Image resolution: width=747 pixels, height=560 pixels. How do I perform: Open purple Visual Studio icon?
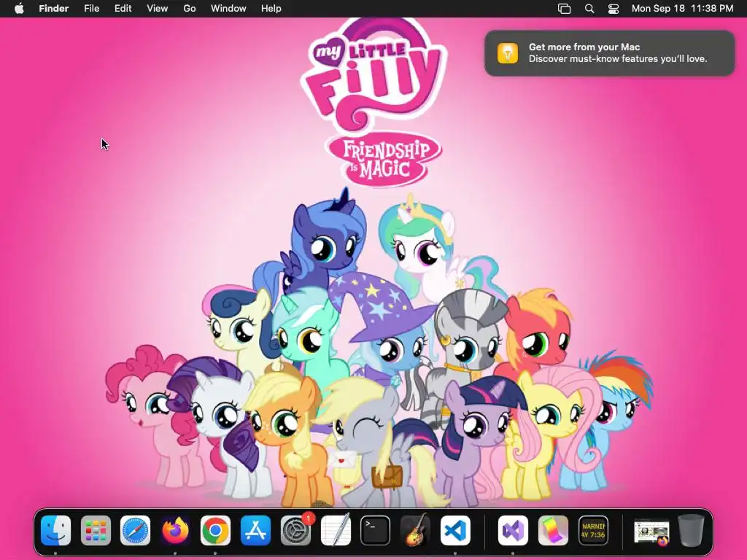click(513, 531)
